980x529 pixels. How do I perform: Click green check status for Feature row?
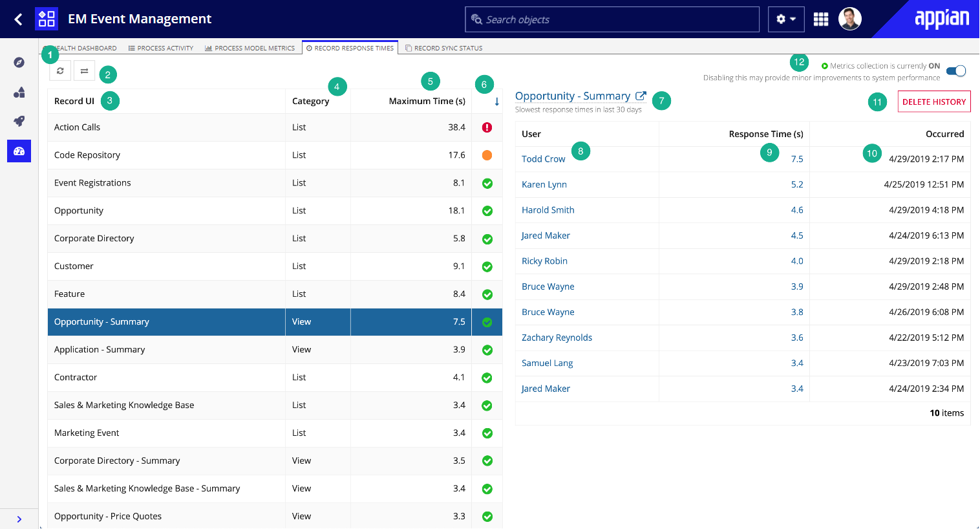[x=487, y=294]
